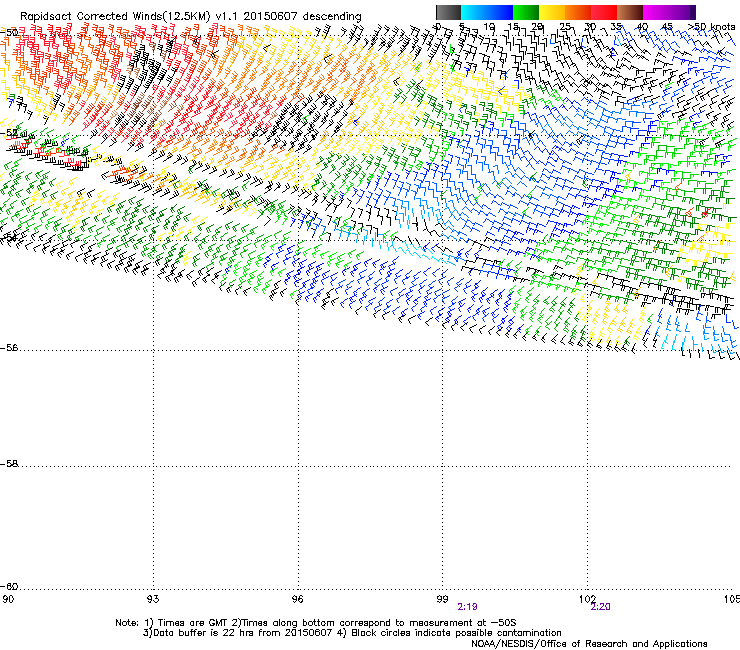740x650 pixels.
Task: Click latitude label '-60' on left axis
Action: (9, 587)
